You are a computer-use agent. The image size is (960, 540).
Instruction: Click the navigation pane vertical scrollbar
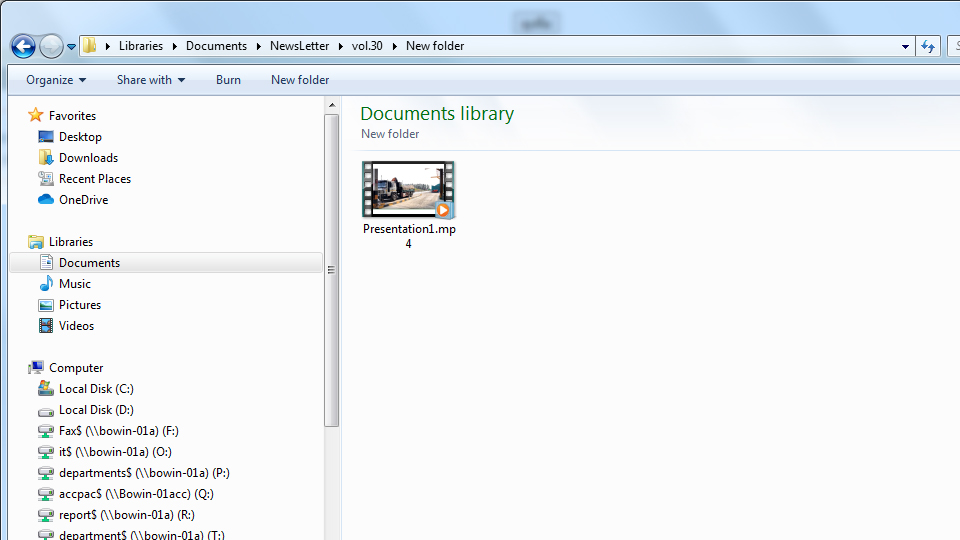[332, 270]
